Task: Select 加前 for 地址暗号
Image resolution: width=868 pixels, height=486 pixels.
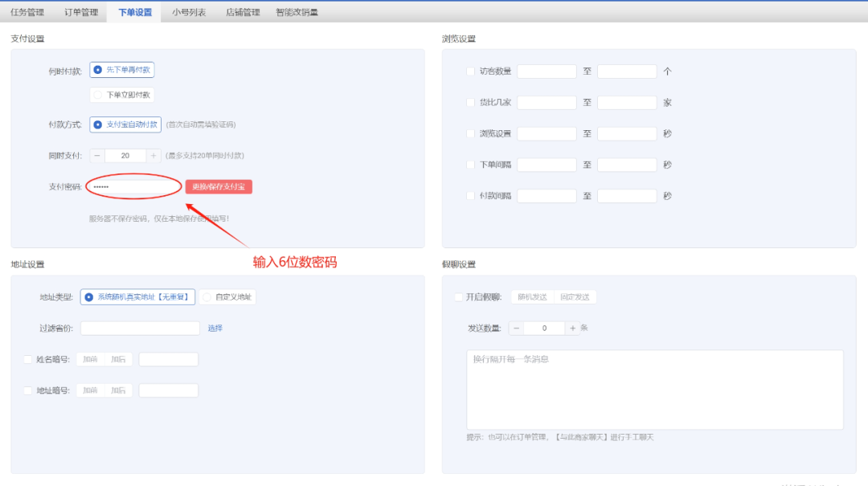Action: 90,390
